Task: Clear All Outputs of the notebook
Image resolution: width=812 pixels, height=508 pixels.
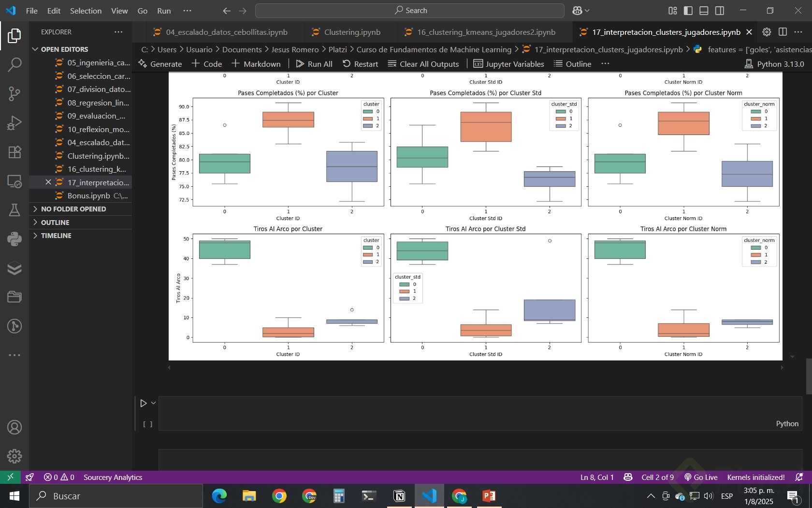Action: tap(423, 64)
